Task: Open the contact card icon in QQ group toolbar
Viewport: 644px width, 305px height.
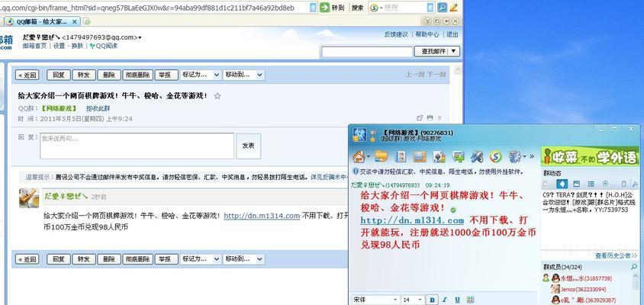Action: [401, 156]
